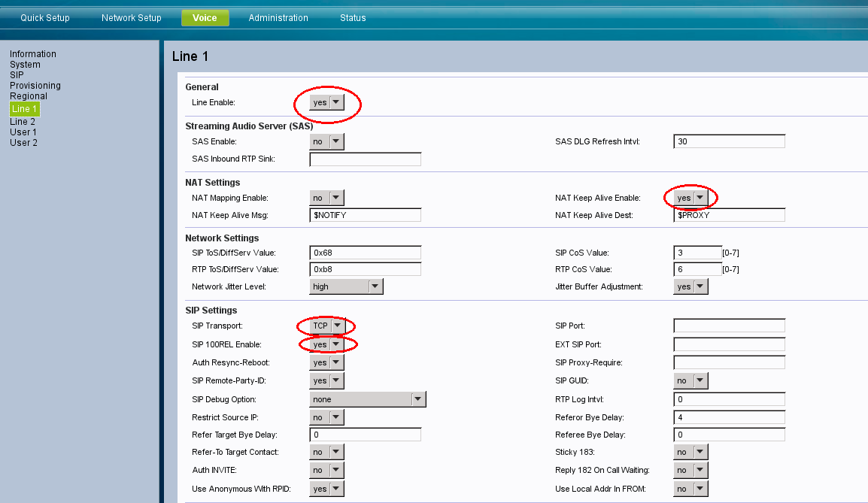Viewport: 868px width, 503px height.
Task: Click the NAT Keep Alive Msg field
Action: pos(365,215)
